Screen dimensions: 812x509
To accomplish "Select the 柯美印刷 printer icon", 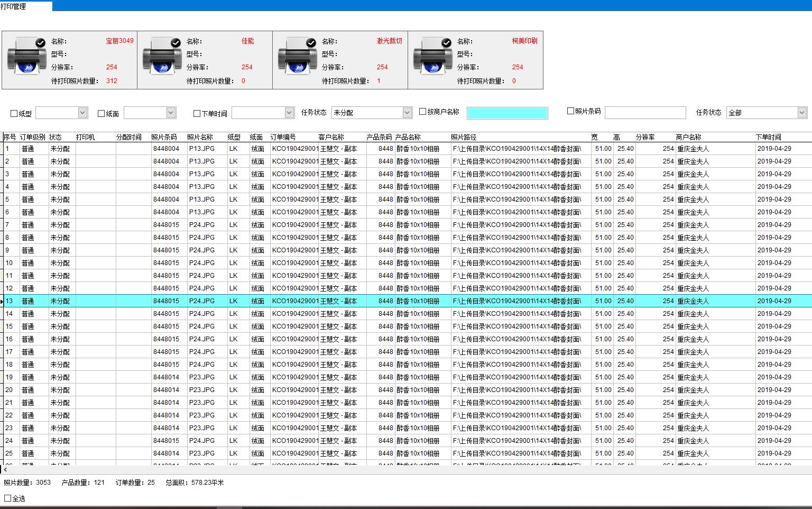I will point(432,56).
